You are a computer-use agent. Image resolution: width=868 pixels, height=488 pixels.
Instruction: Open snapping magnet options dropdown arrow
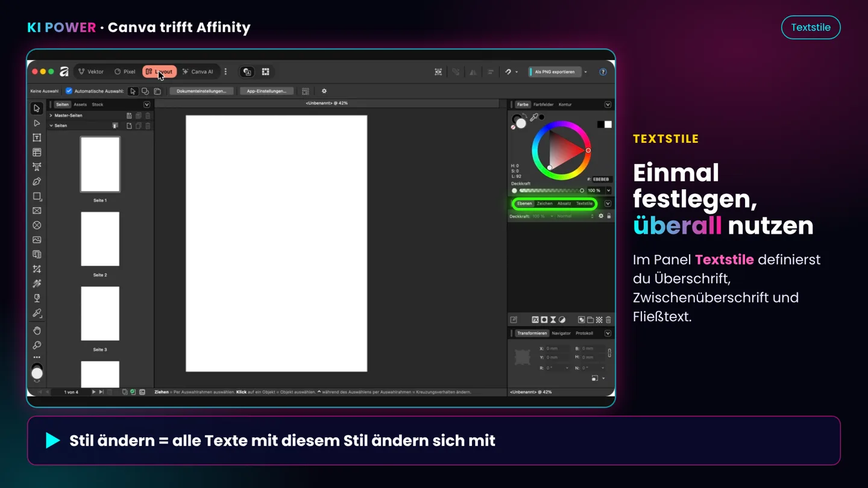coord(517,72)
